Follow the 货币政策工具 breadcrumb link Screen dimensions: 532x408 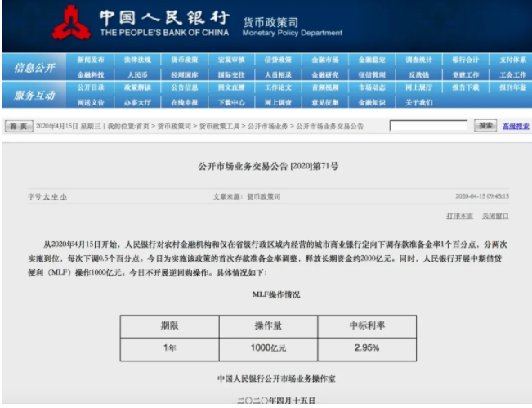[x=219, y=126]
